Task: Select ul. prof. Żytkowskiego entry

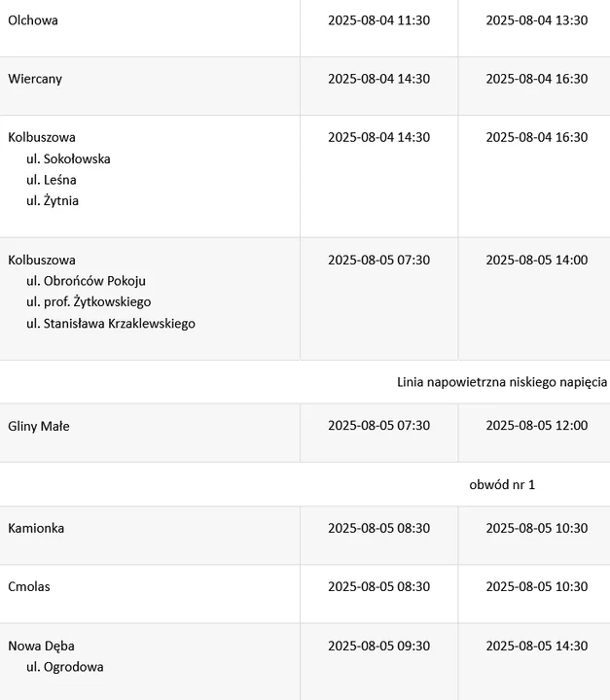Action: point(89,301)
